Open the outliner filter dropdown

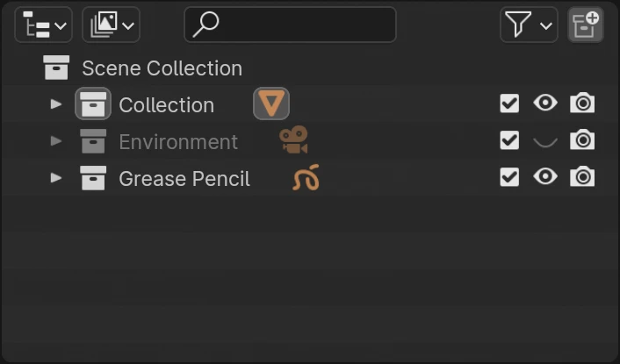tap(529, 25)
